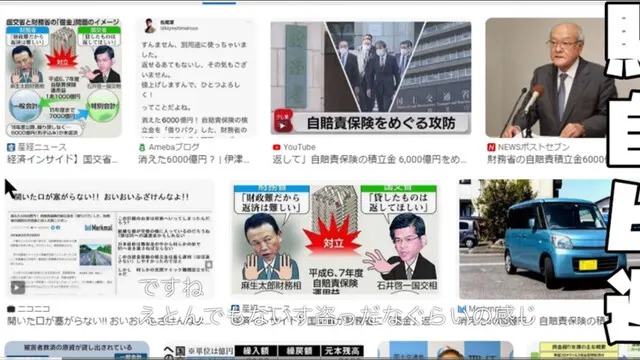Open the 国交省と財務省 借金問題 illustration
The height and width of the screenshot is (360, 640).
(63, 78)
